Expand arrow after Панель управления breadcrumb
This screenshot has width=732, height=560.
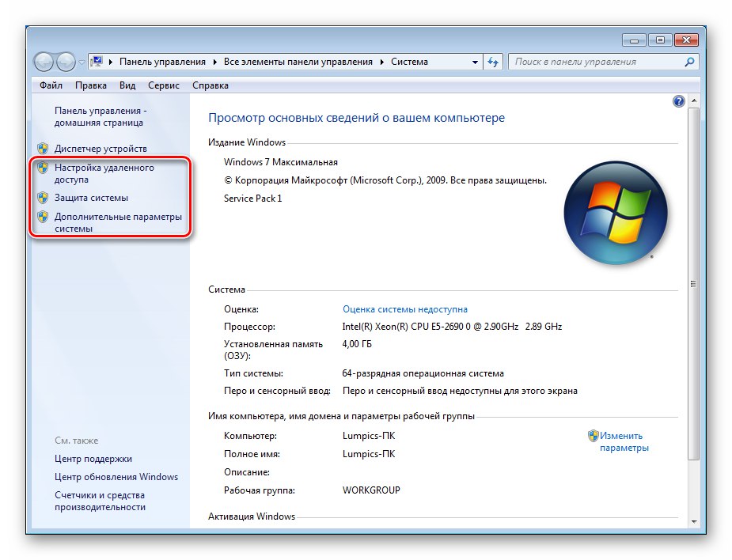[214, 62]
